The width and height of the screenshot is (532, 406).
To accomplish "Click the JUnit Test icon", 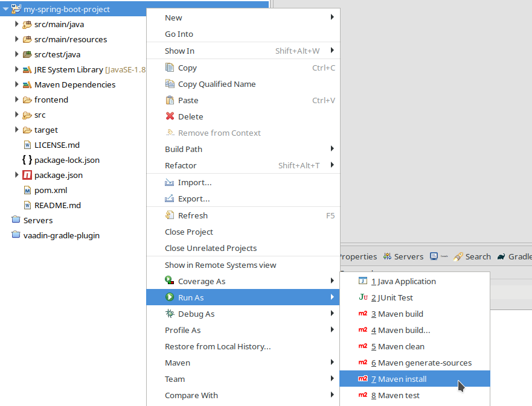I will (362, 297).
